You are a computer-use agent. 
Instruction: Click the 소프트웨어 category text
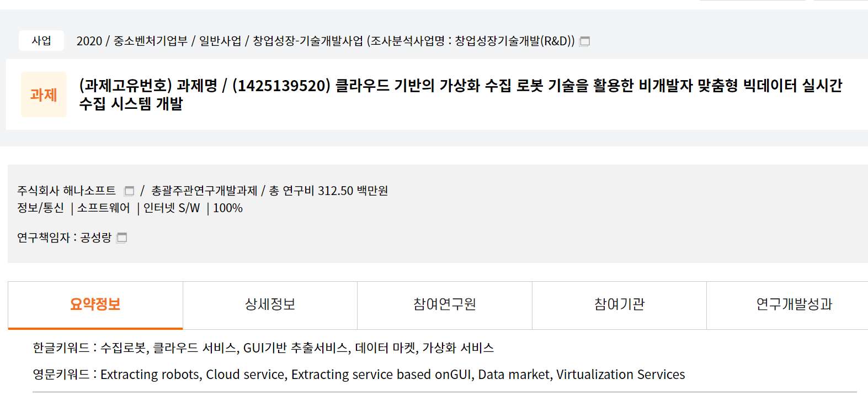coord(103,208)
